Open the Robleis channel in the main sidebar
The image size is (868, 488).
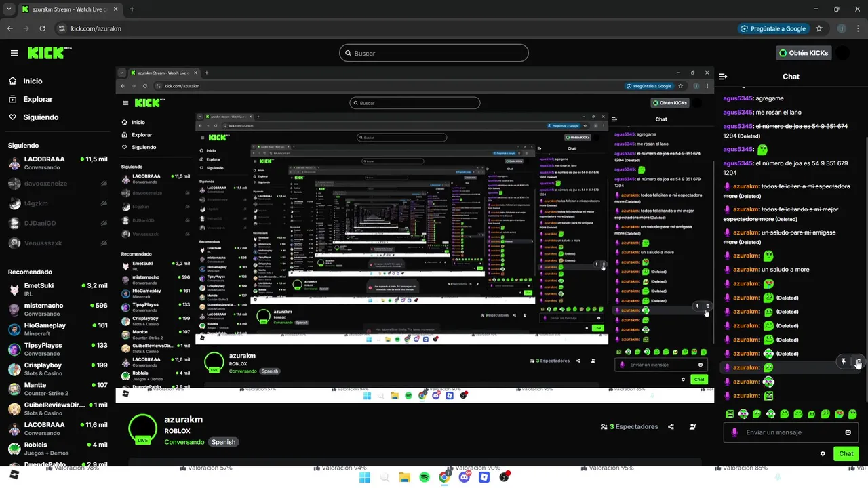point(58,449)
